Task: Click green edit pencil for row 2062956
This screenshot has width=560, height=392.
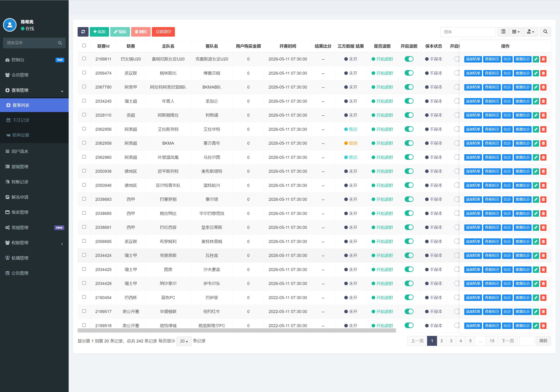Action: (536, 129)
